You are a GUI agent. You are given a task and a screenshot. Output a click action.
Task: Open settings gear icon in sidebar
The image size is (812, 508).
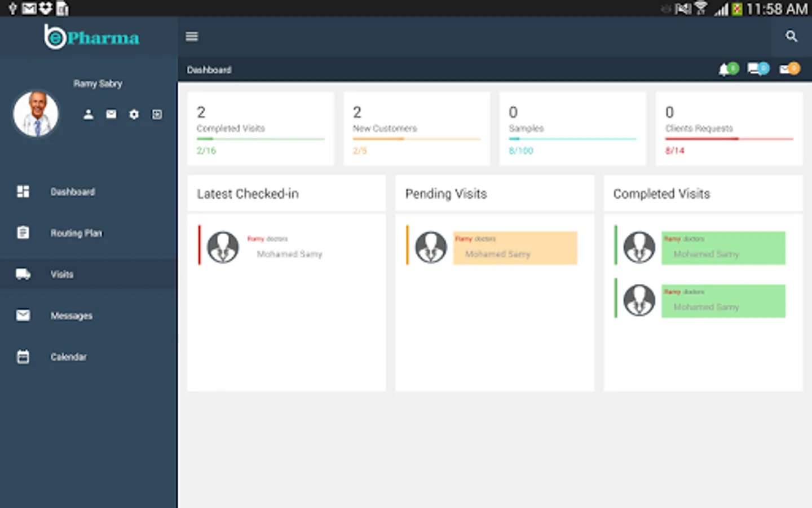coord(134,115)
